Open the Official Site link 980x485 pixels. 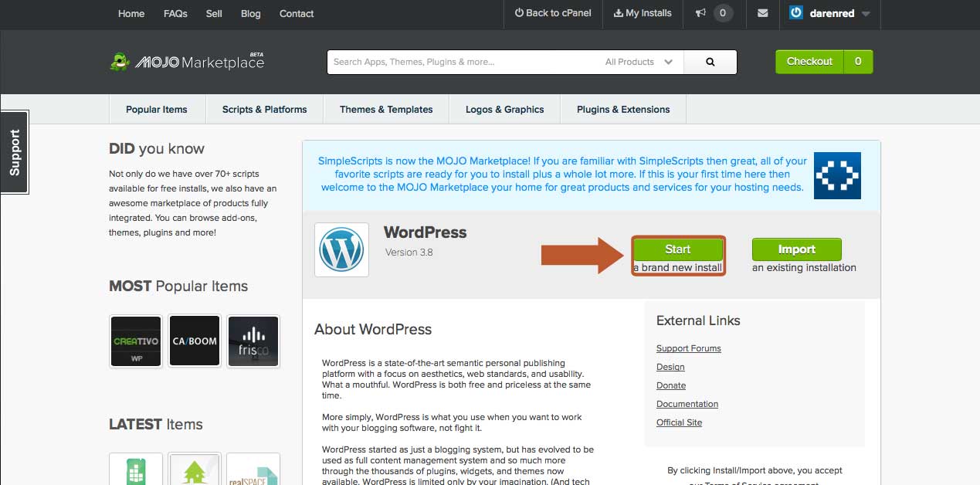tap(680, 422)
